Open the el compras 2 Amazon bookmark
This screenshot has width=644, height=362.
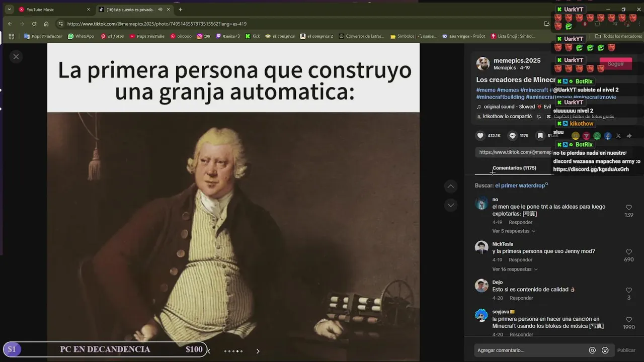pos(316,36)
